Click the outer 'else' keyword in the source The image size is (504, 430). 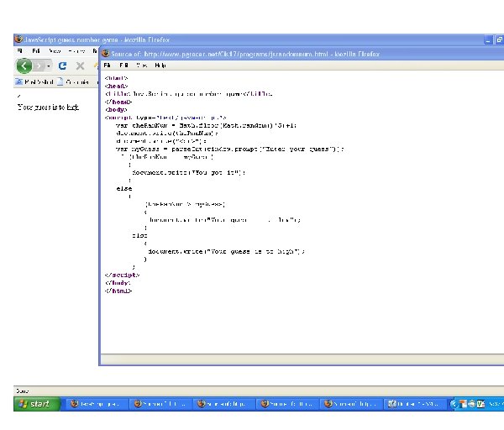pos(124,188)
